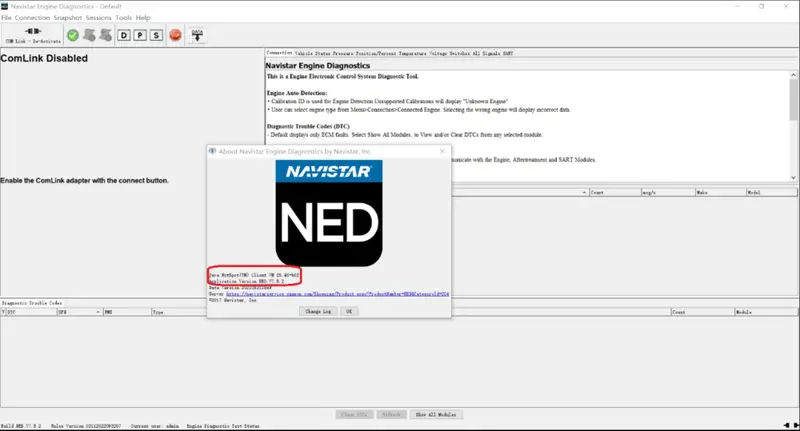Switch to the Temperature tab

(413, 53)
